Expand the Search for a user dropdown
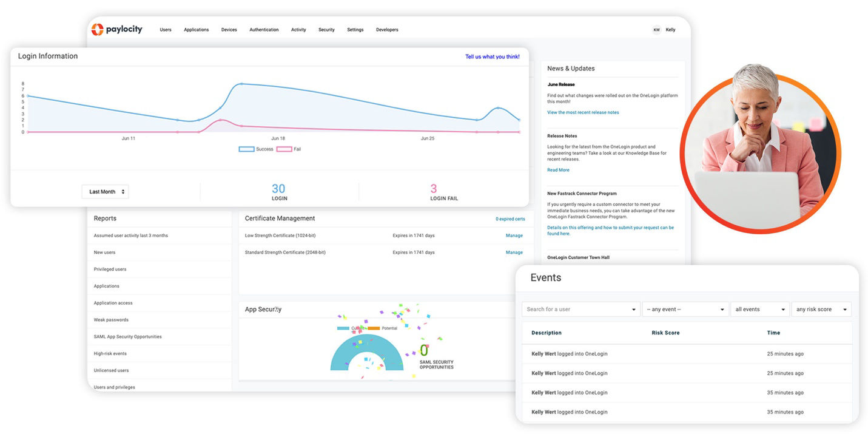868x434 pixels. (x=580, y=310)
